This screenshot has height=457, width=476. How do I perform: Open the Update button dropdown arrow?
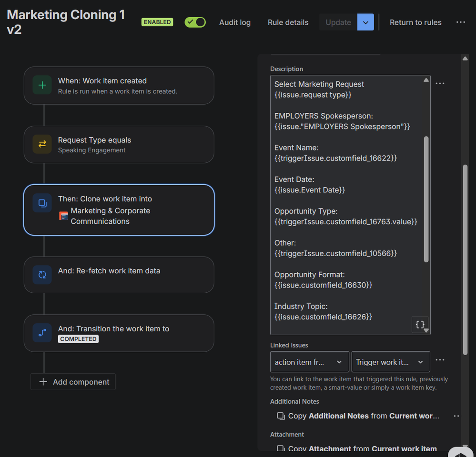[x=365, y=22]
